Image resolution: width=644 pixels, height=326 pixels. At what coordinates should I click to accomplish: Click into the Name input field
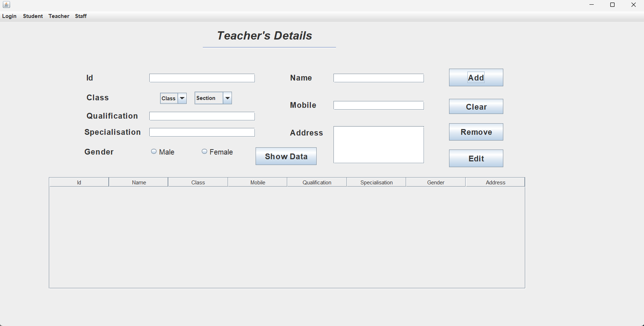[x=379, y=78]
